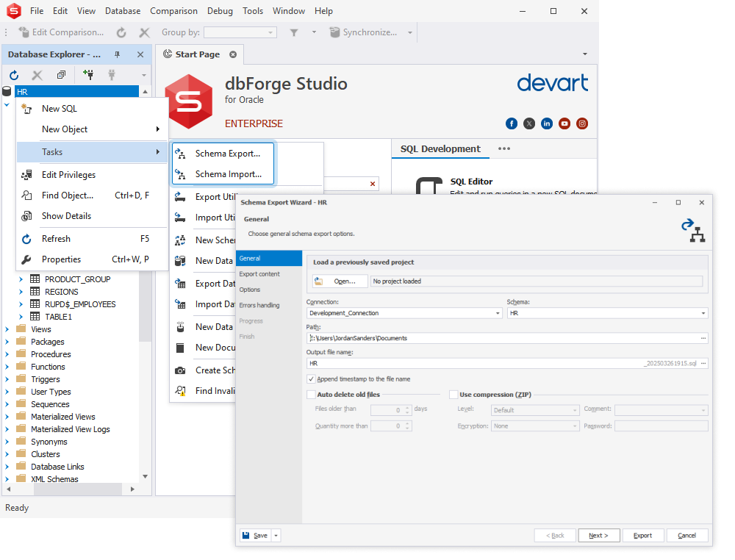Open Devart's Facebook page icon

(512, 123)
